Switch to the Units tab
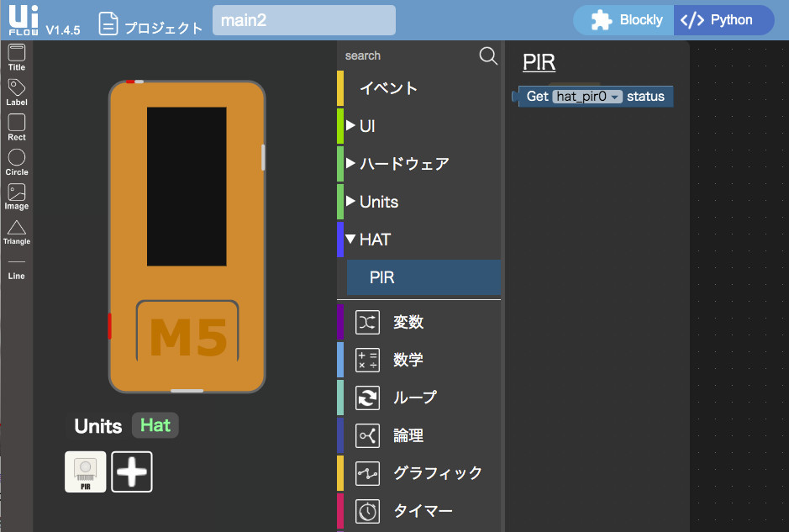 click(x=97, y=426)
